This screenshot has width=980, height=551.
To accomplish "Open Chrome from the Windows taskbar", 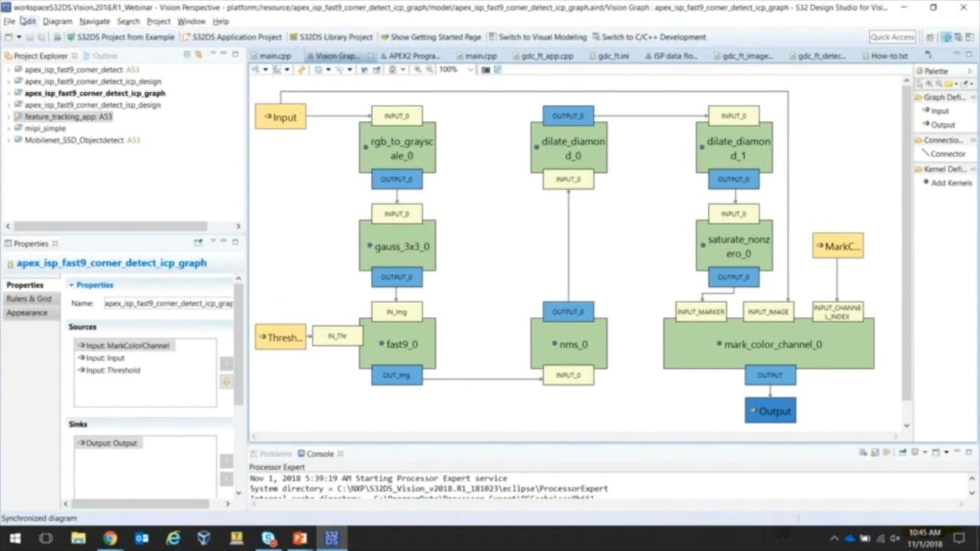I will [x=109, y=538].
